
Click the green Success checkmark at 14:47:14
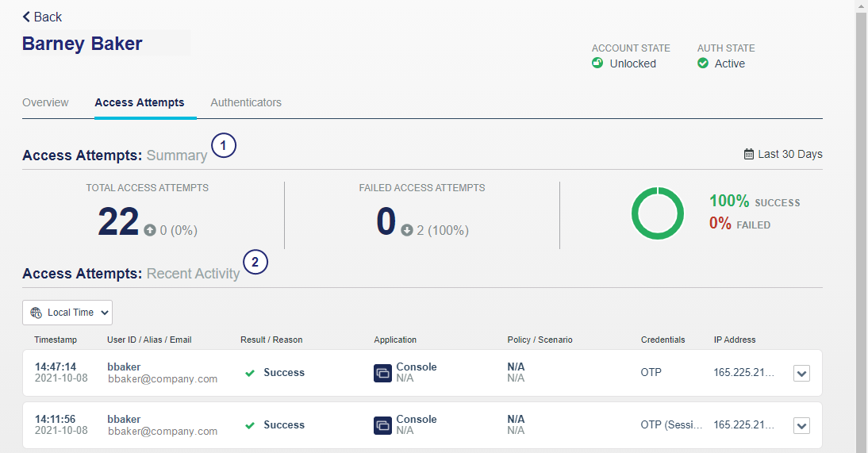point(250,373)
